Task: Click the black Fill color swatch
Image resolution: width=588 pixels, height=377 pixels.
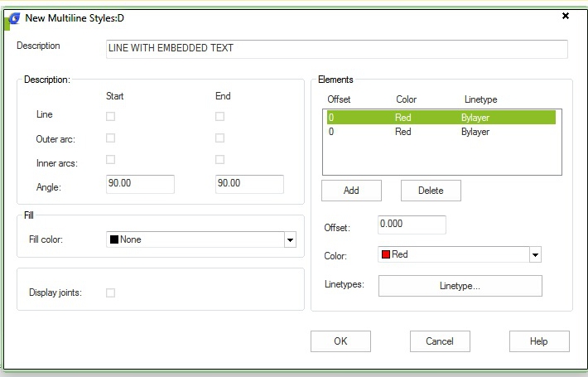Action: 114,239
